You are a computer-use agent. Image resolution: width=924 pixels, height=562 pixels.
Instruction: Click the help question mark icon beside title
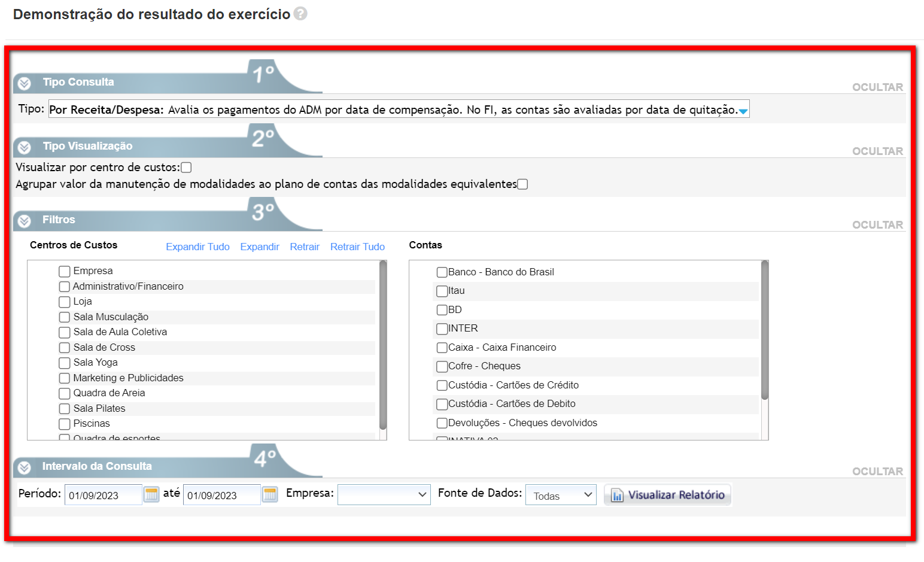pyautogui.click(x=300, y=14)
